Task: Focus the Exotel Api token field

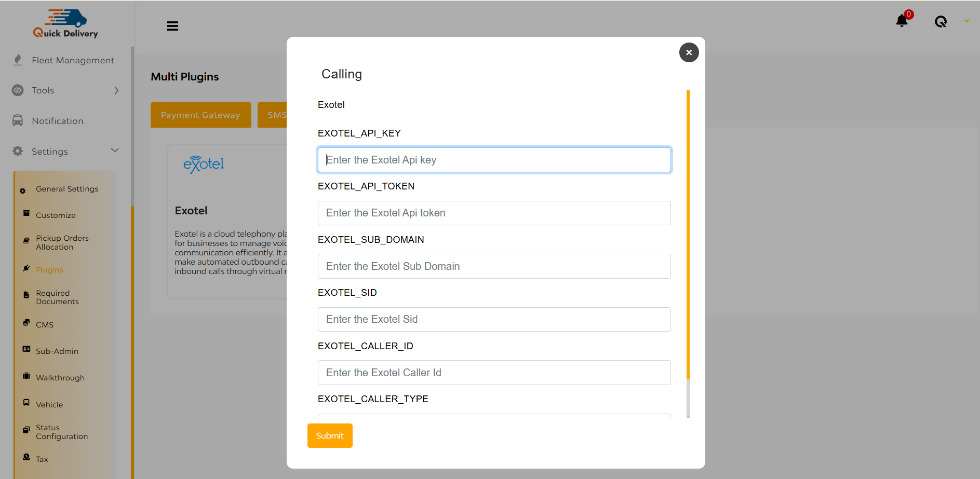Action: pos(494,213)
